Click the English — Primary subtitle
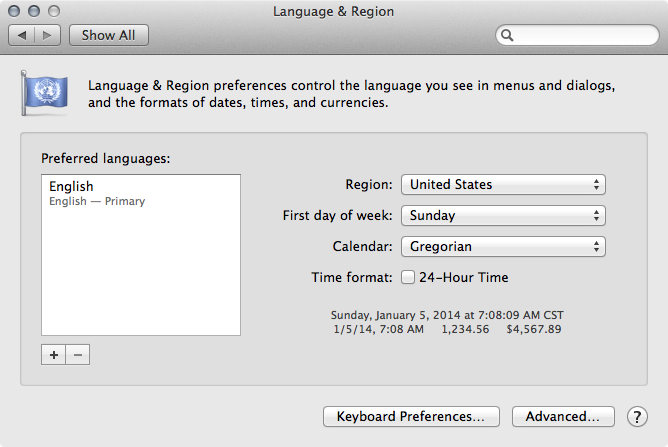668x447 pixels. pyautogui.click(x=97, y=201)
